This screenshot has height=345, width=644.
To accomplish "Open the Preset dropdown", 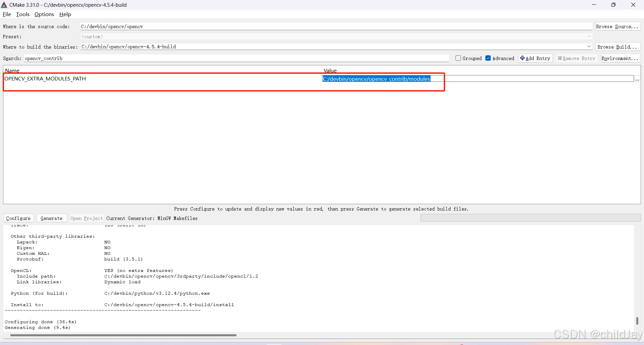I will [x=336, y=37].
